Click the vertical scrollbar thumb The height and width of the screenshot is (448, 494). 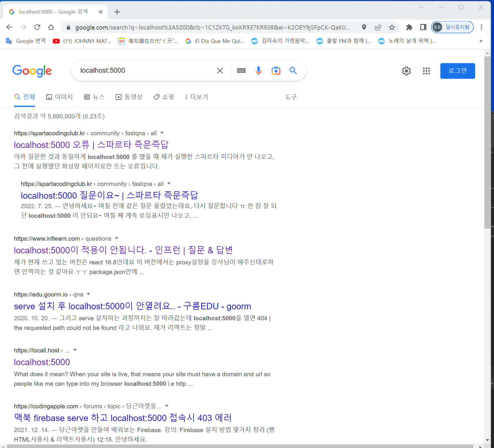click(487, 142)
